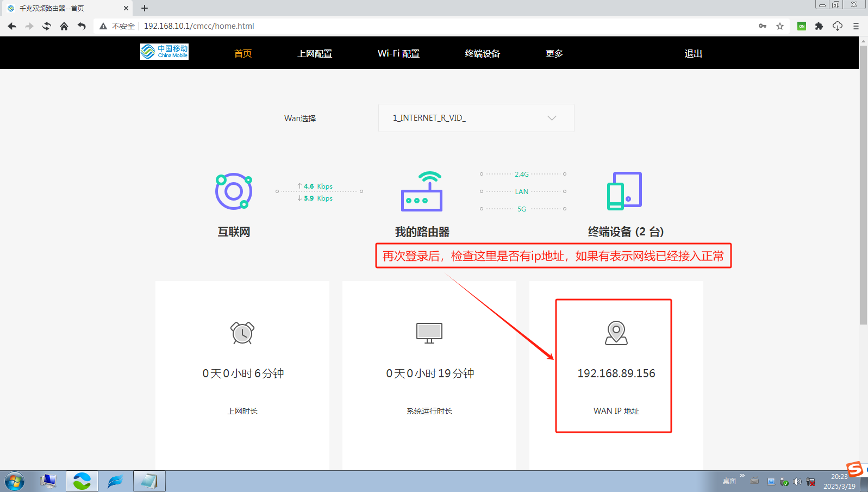Screen dimensions: 868x492
Task: Click the undo/restore arrow icon
Action: [x=82, y=26]
